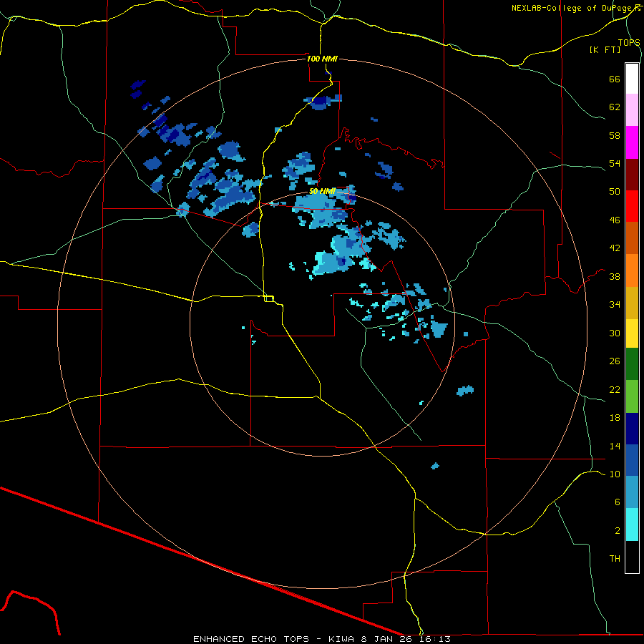Click the '6' legend value
Screen dimensions: 644x644
[618, 502]
